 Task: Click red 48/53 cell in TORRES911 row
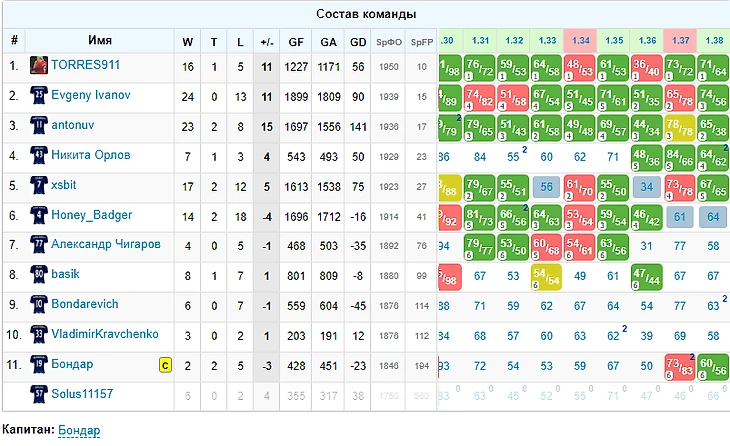[x=580, y=68]
